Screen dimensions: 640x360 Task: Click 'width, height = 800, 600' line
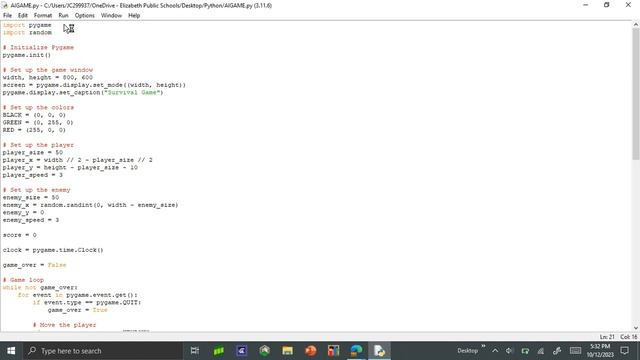point(48,77)
